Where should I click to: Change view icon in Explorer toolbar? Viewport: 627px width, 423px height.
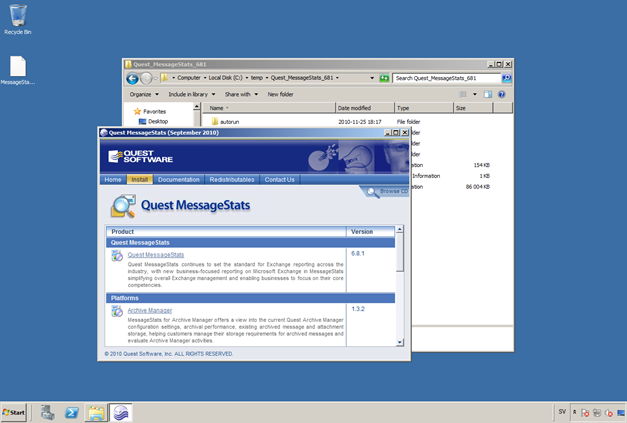tap(463, 94)
